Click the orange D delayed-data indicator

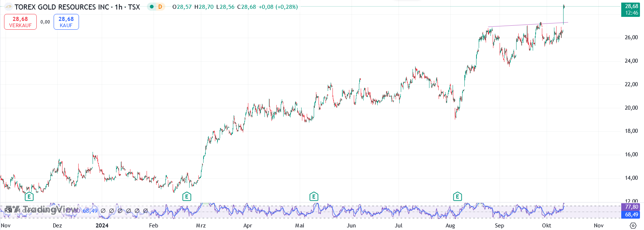(160, 7)
